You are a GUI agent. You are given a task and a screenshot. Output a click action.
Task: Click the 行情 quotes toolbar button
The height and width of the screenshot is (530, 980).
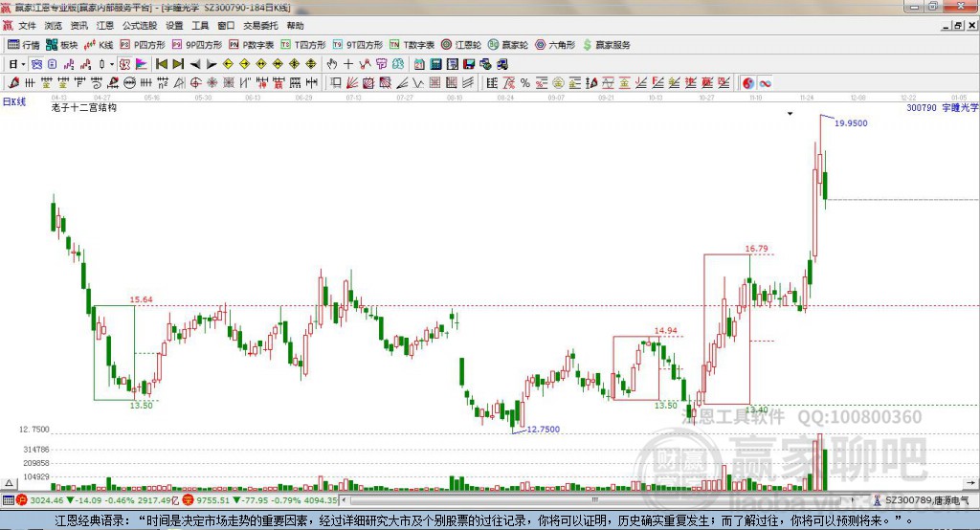click(24, 45)
